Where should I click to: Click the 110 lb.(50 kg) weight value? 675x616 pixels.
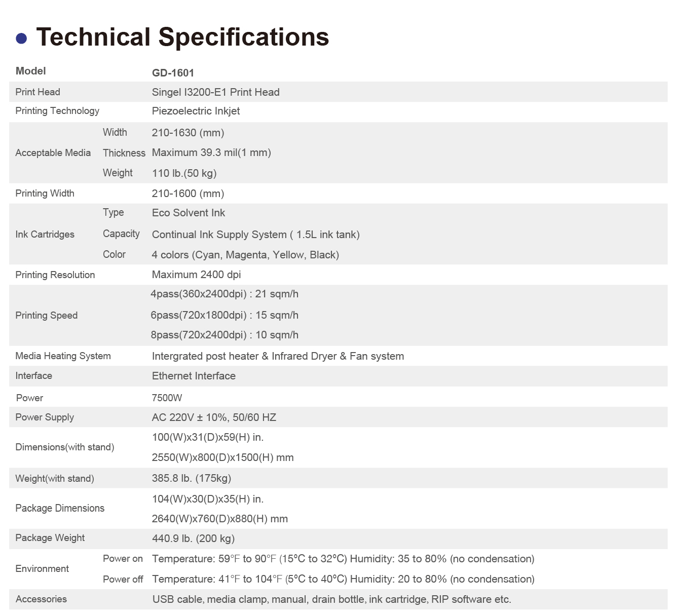pos(184,173)
